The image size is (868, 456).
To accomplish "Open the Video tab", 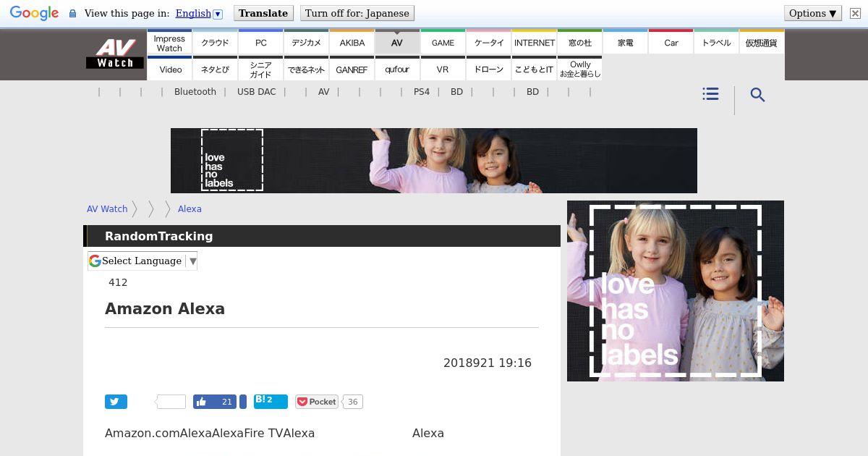I will pos(169,69).
